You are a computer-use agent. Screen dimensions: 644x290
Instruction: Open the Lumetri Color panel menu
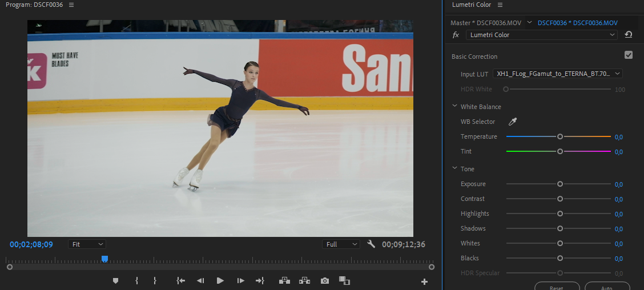[500, 5]
